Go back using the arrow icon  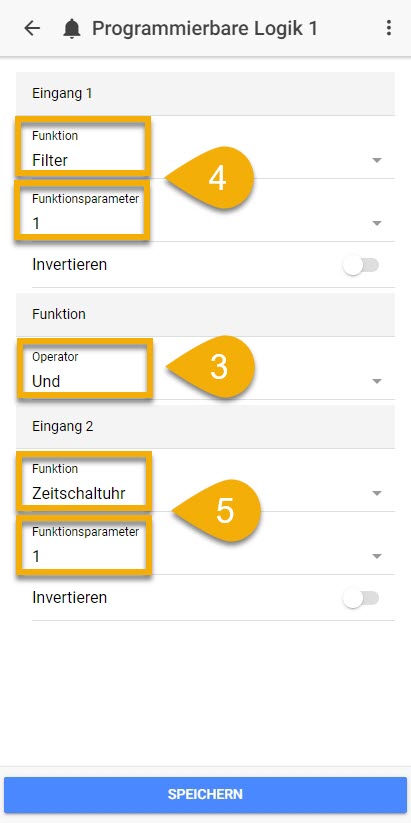tap(33, 28)
